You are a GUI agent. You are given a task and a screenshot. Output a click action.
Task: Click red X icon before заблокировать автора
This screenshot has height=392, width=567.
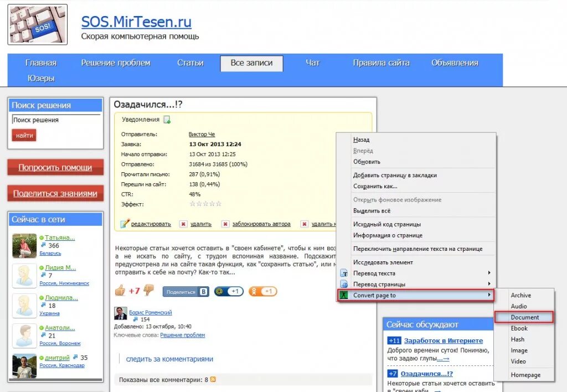click(x=225, y=224)
